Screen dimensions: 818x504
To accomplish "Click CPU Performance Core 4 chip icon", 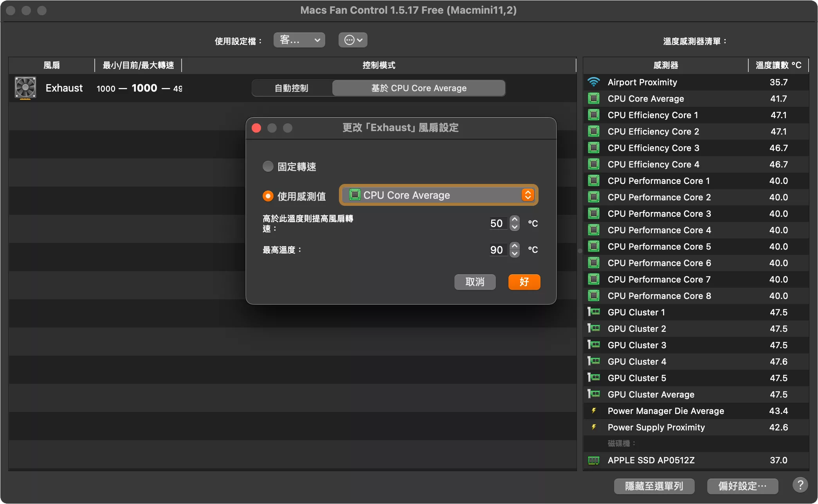I will pos(594,230).
